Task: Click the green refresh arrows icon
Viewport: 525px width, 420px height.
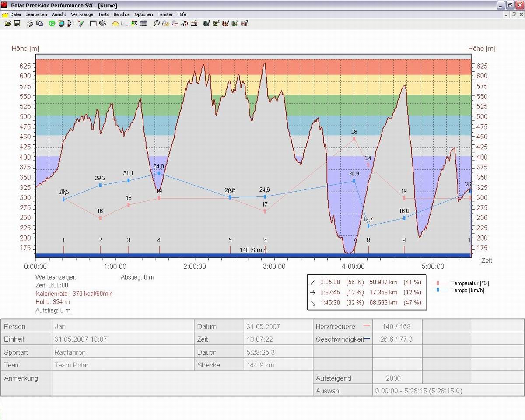Action: [52, 23]
